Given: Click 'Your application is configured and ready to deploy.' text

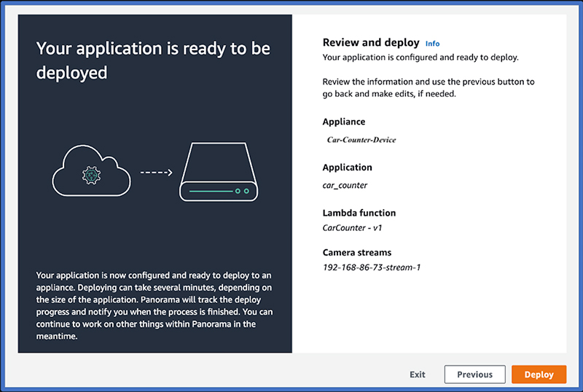Looking at the screenshot, I should tap(420, 58).
